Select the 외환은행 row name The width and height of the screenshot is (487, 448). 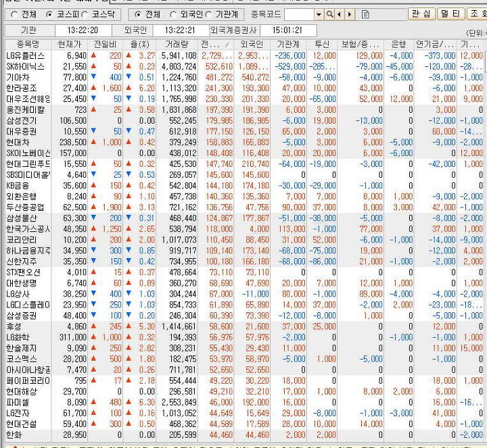22,197
